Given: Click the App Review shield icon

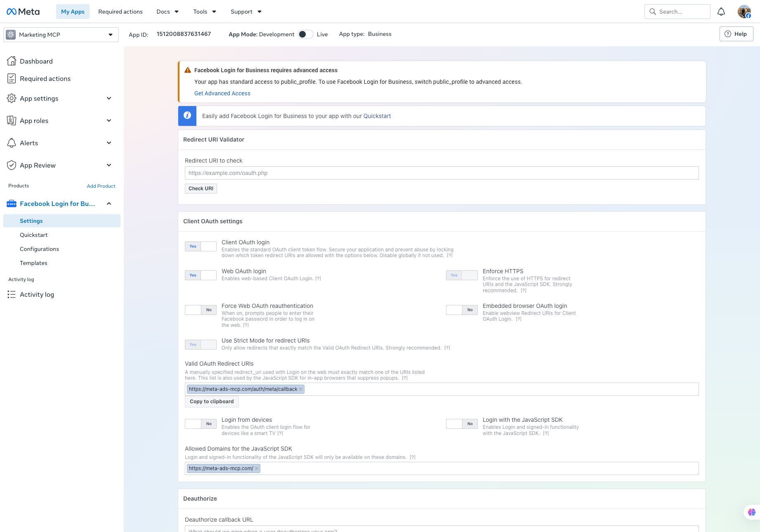Looking at the screenshot, I should (x=12, y=165).
